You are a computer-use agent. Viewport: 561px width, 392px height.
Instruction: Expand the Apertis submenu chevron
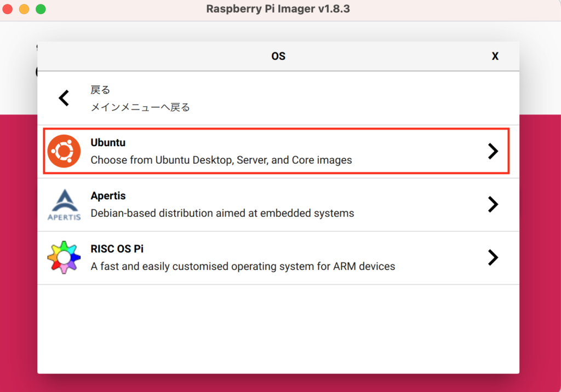[x=493, y=205]
